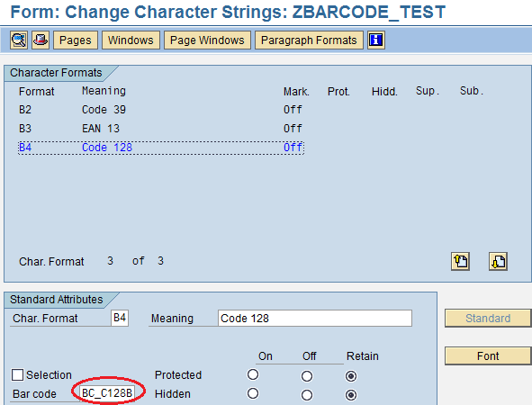Click the next page down-arrow icon
The image size is (532, 405).
[x=498, y=261]
